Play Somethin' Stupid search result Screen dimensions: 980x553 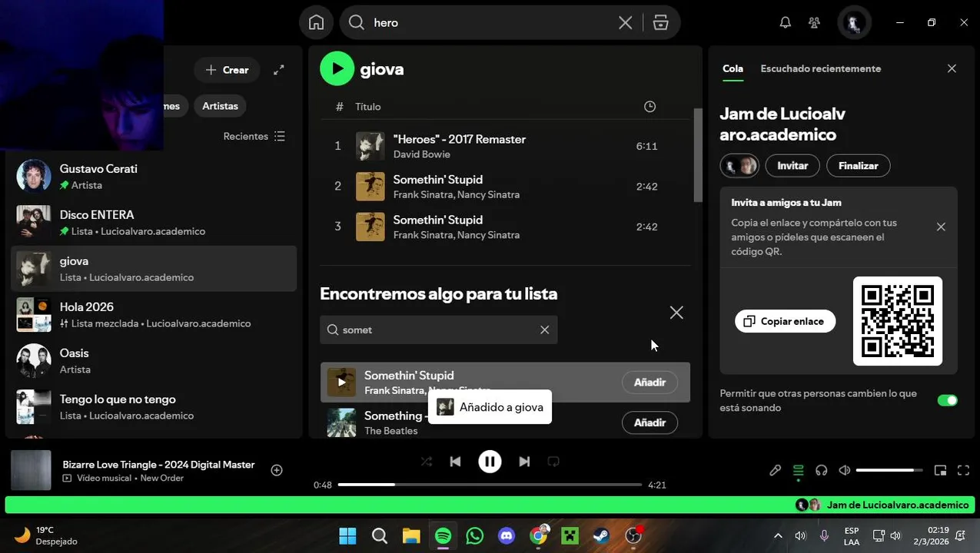(x=341, y=382)
